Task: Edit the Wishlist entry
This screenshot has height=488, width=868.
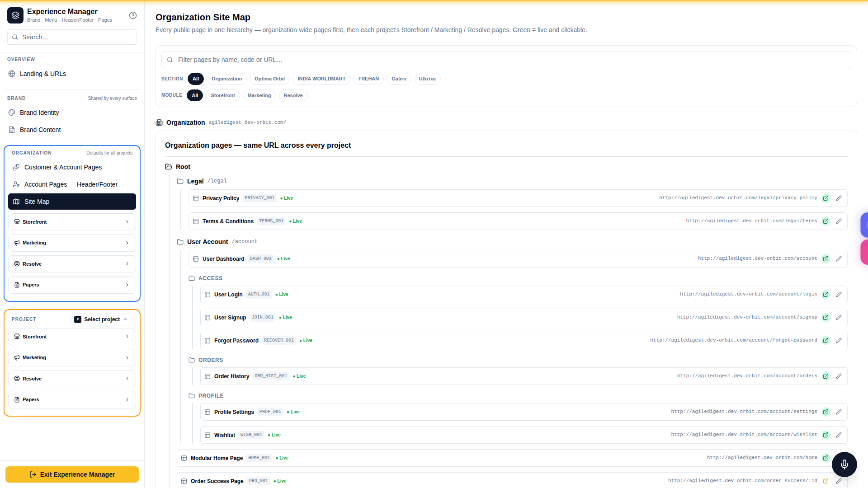Action: coord(839,435)
